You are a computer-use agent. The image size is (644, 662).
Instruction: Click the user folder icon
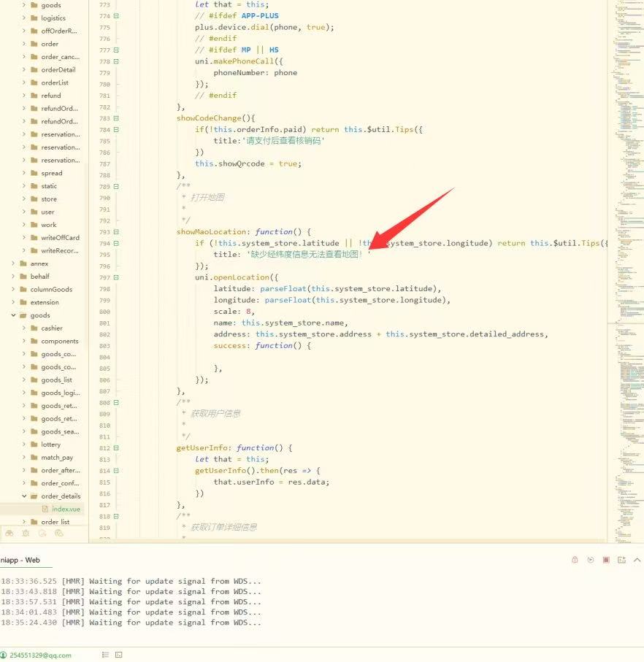coord(34,212)
